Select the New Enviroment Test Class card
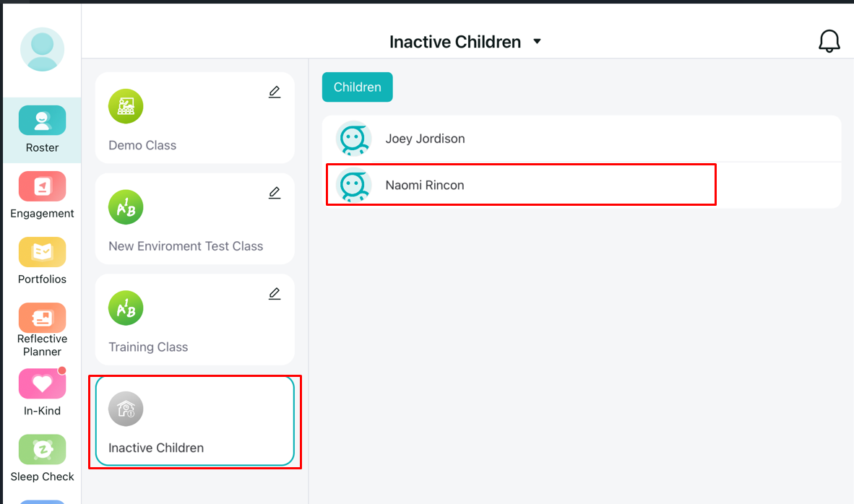The width and height of the screenshot is (854, 504). point(194,219)
